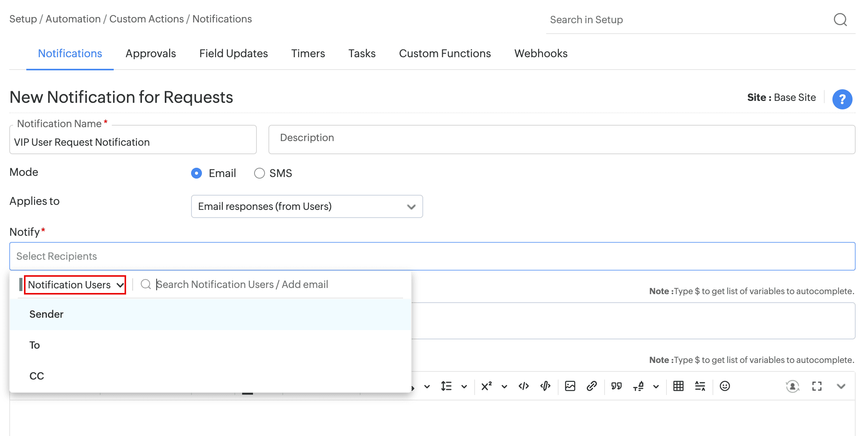Open the Notification Users dropdown
This screenshot has height=436, width=868.
click(x=75, y=285)
